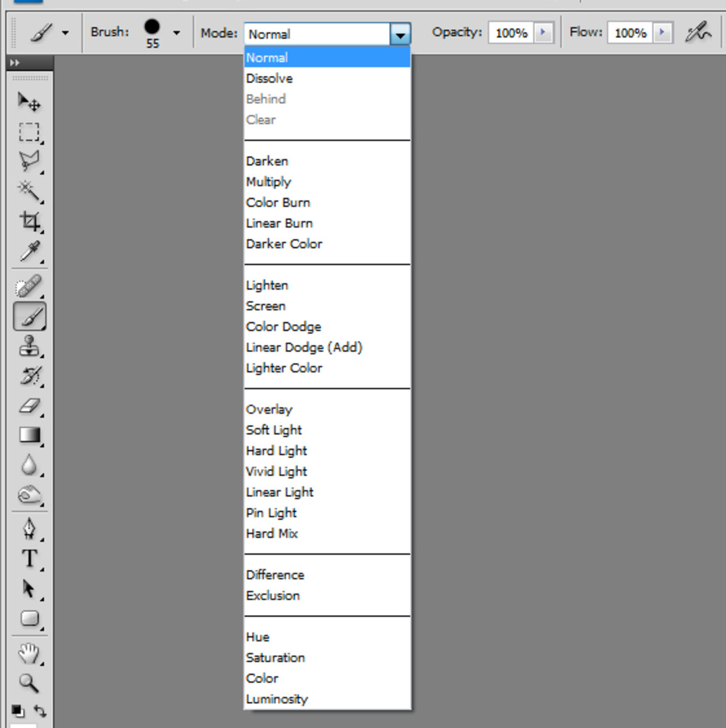Open the Opacity slider dropdown arrow
726x728 pixels.
tap(543, 32)
